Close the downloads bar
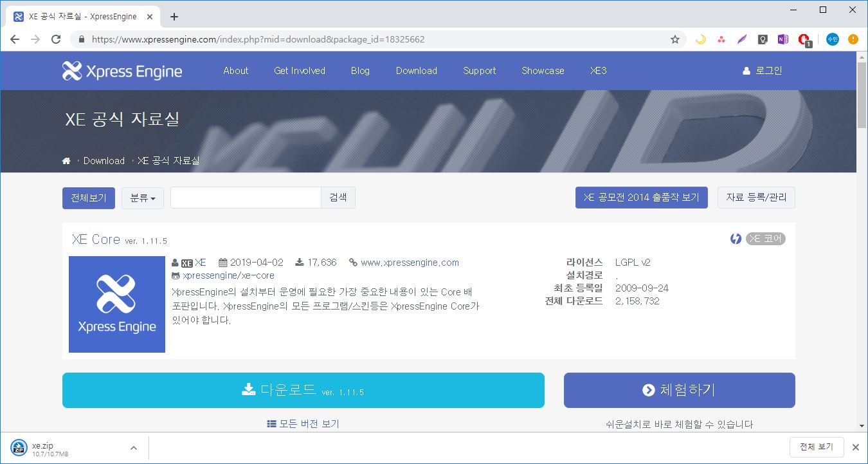 coord(855,447)
